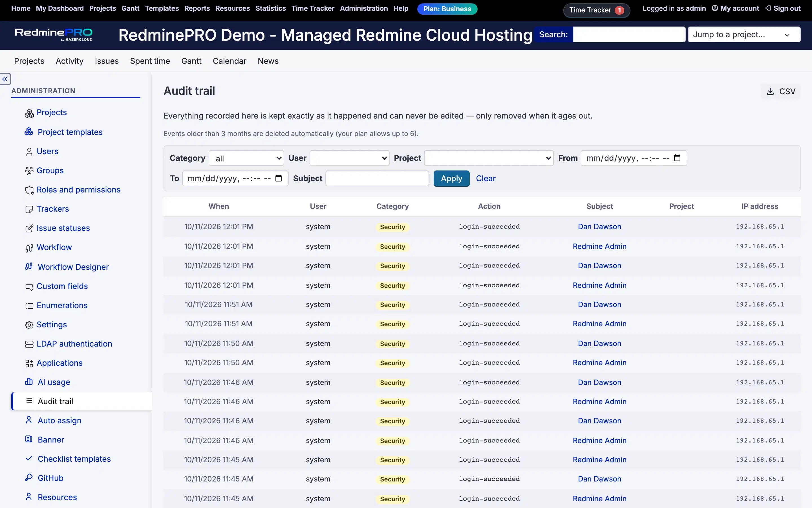Click the Enumerations list icon
The height and width of the screenshot is (508, 812).
coord(29,306)
